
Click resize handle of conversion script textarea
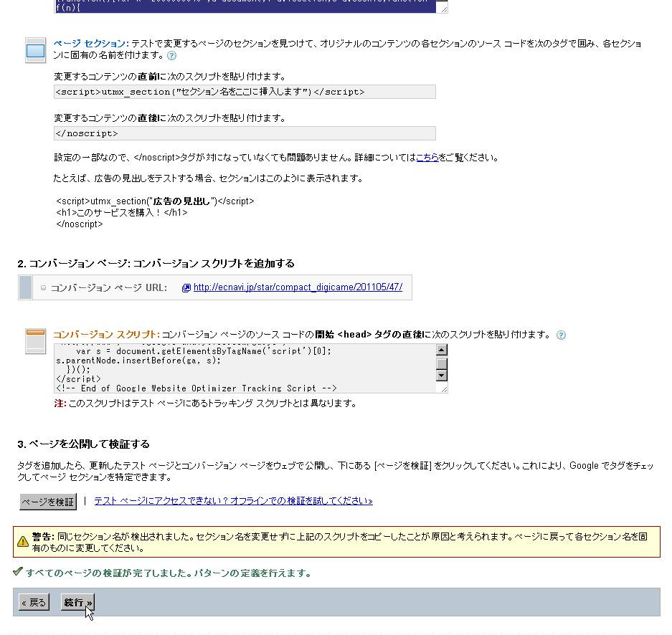(443, 388)
